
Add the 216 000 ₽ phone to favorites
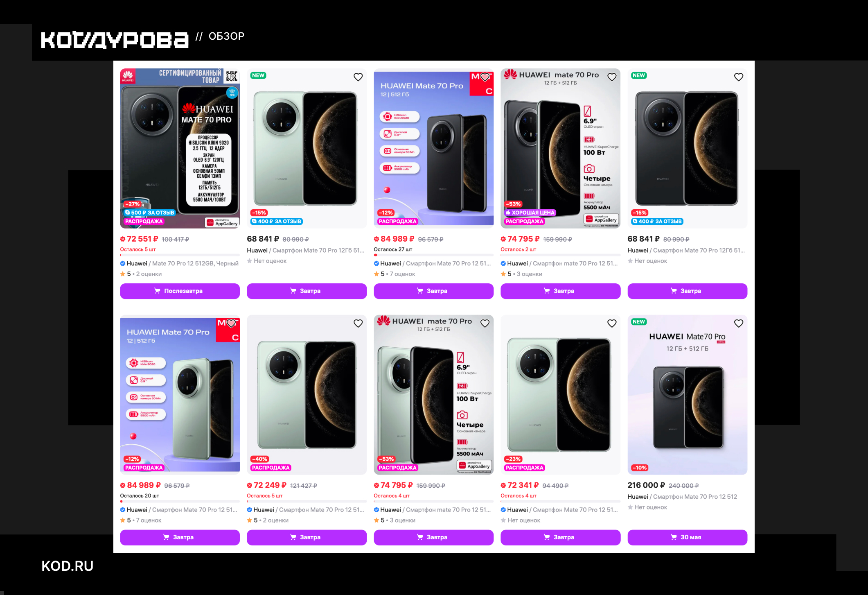point(739,324)
